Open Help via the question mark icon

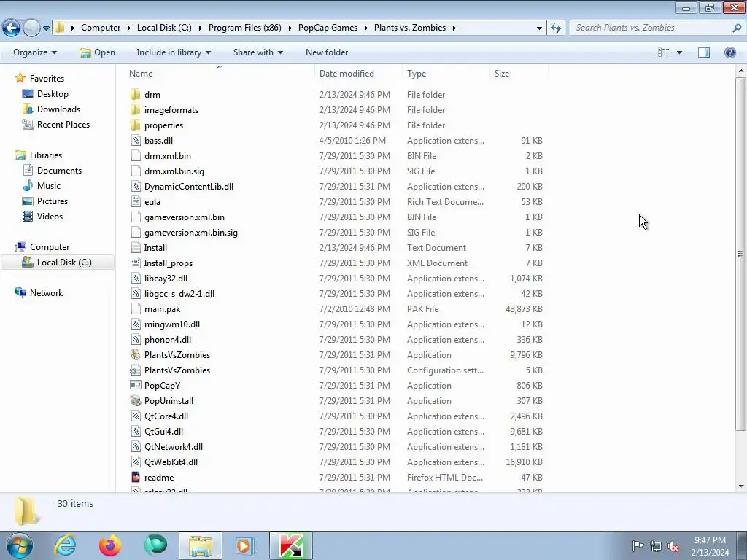(729, 52)
